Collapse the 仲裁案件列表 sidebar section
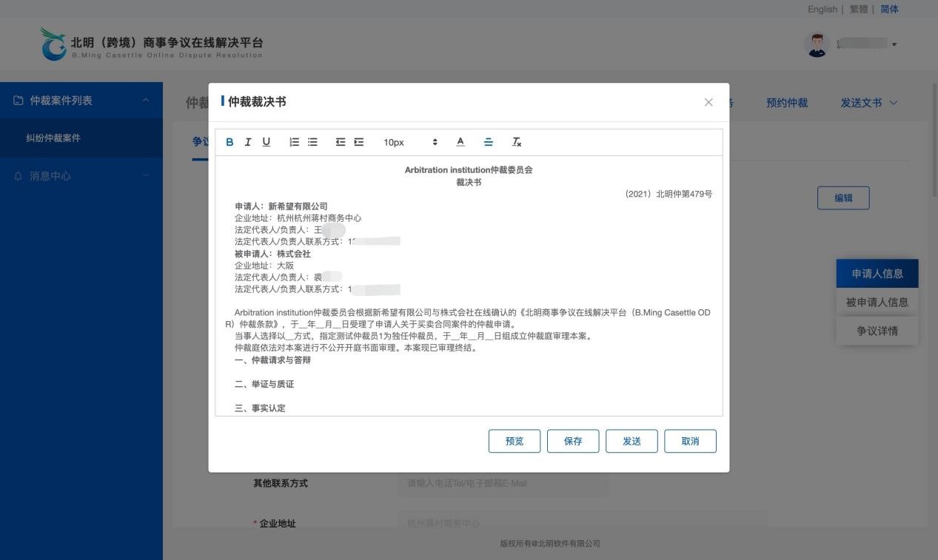The image size is (938, 560). coord(145,101)
